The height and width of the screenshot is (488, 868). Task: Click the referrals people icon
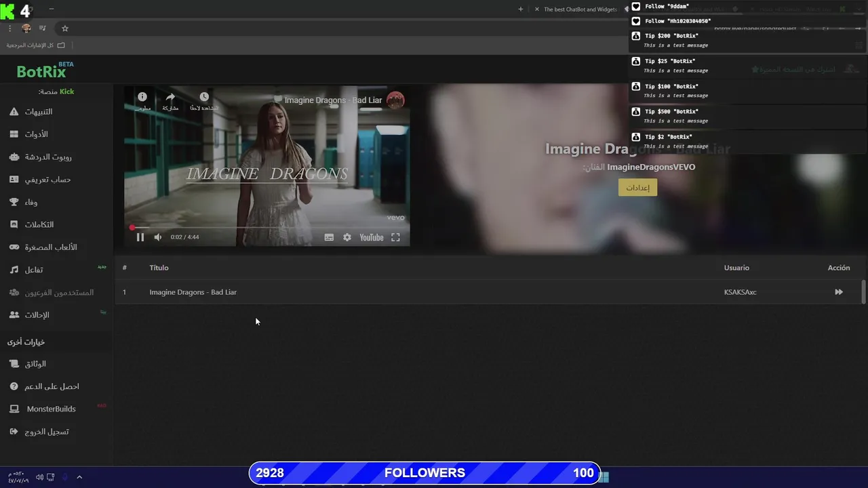[14, 315]
